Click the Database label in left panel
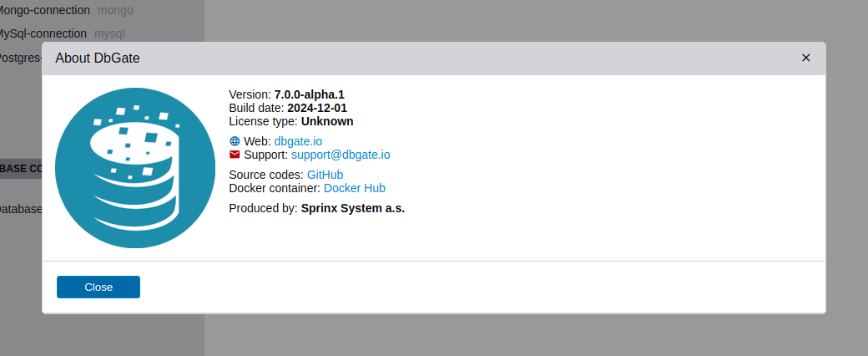This screenshot has width=868, height=356. pos(20,209)
